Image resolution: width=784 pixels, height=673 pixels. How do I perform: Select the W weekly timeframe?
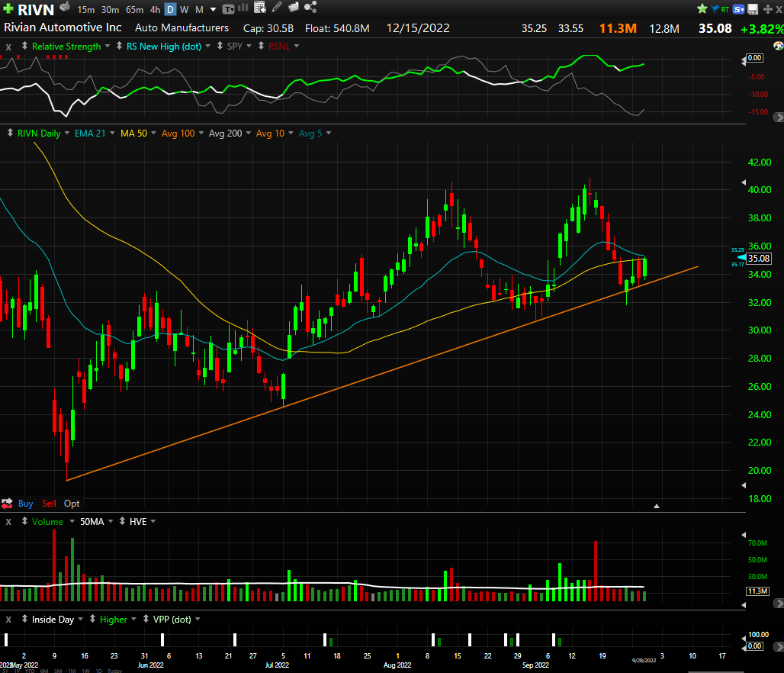coord(184,9)
